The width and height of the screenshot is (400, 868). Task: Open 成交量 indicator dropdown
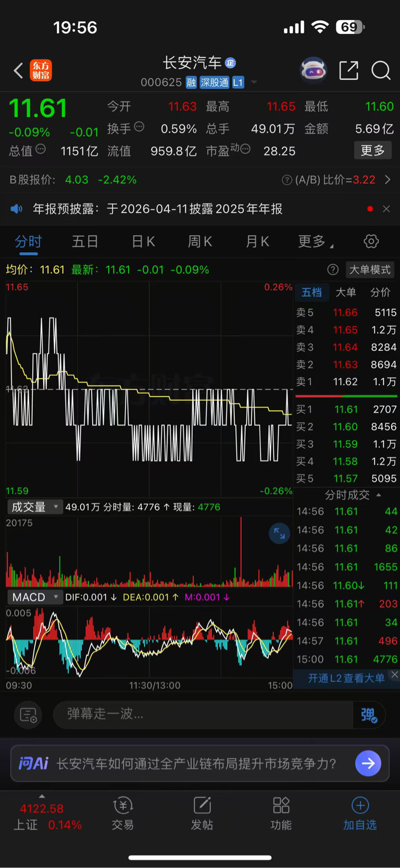tap(35, 507)
